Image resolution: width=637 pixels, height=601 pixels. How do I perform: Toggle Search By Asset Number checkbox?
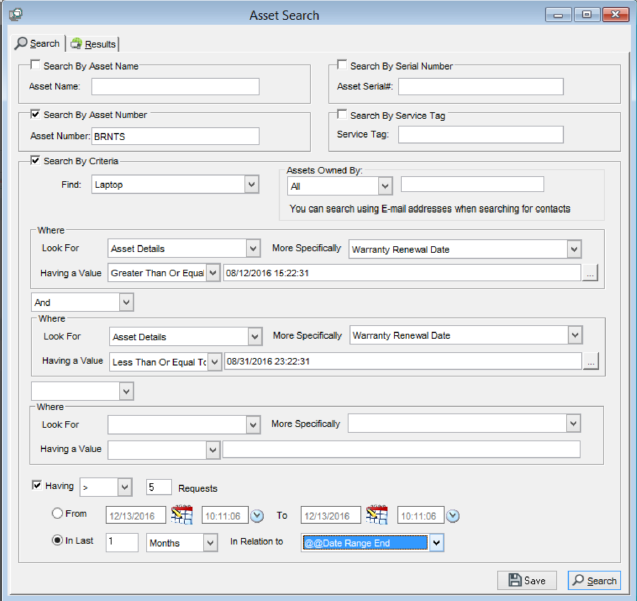(35, 114)
